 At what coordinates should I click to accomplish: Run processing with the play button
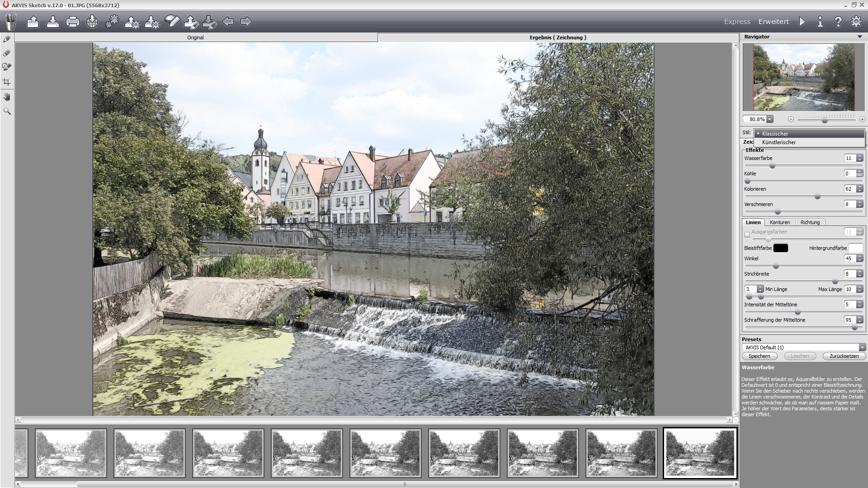tap(802, 21)
